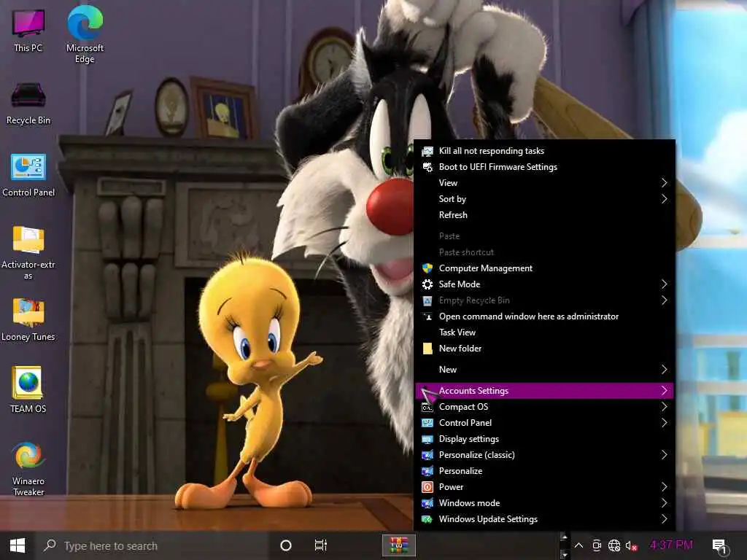
Task: Expand the New submenu arrow
Action: click(x=664, y=370)
